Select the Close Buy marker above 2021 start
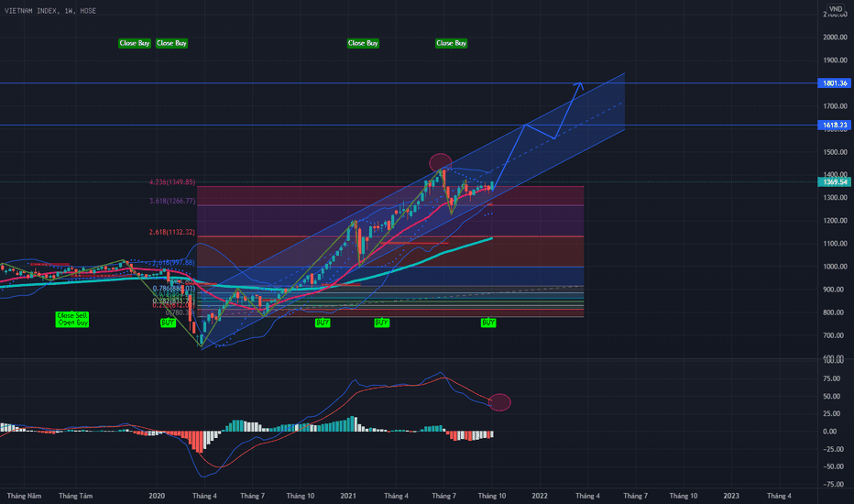The image size is (854, 504). pos(363,43)
